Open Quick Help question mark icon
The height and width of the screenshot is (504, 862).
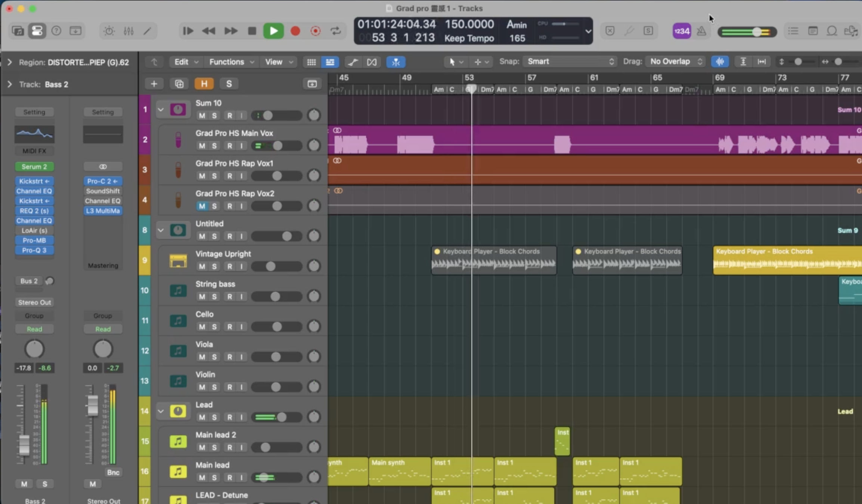pos(56,31)
